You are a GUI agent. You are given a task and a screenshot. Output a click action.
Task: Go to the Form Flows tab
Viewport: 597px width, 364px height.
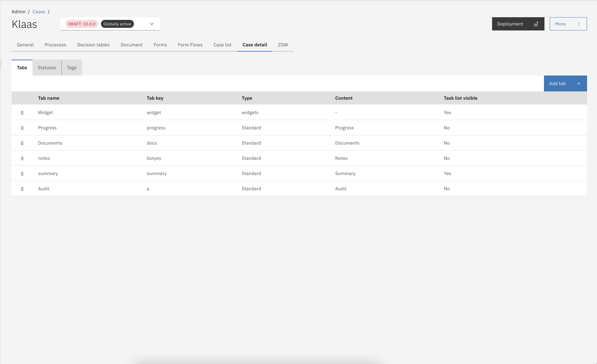click(190, 45)
